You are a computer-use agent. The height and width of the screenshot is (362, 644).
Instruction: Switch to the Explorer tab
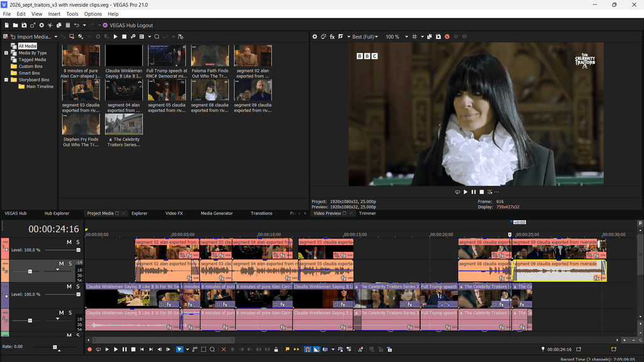139,213
